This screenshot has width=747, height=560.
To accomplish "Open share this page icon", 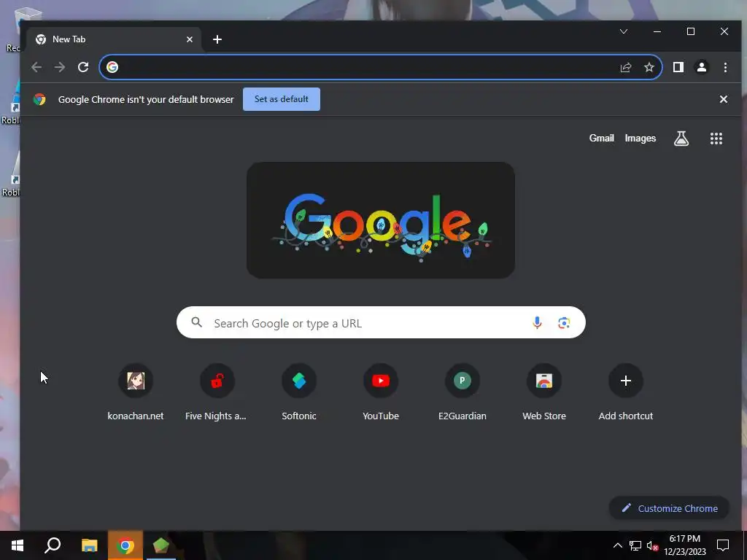I will (x=625, y=67).
